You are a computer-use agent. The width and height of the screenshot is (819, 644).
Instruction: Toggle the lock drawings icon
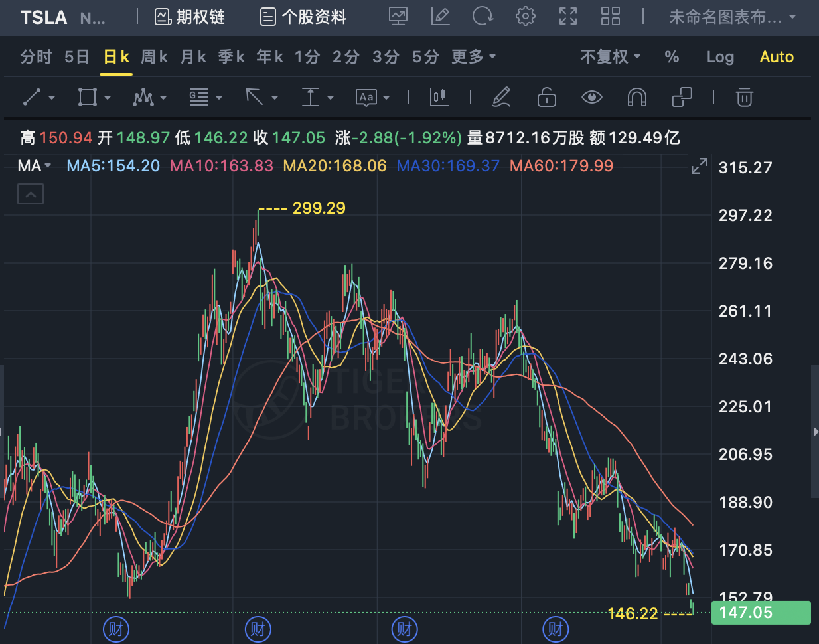tap(546, 98)
